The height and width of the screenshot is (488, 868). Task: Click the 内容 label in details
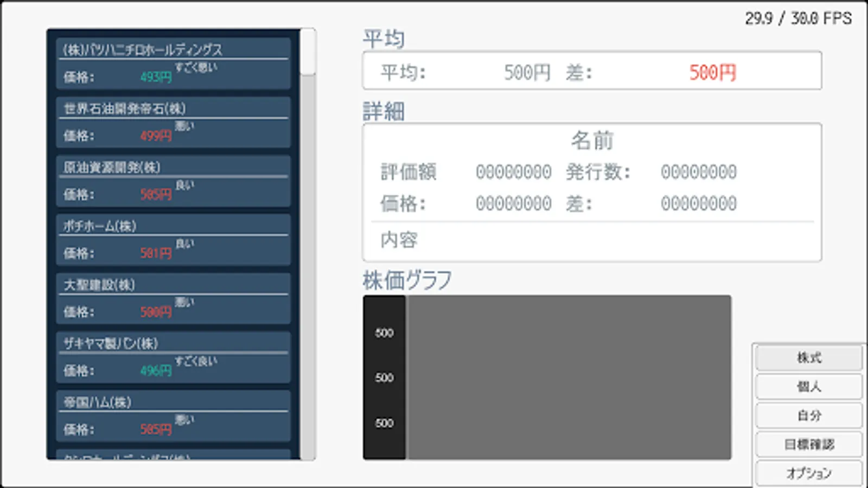tap(399, 240)
